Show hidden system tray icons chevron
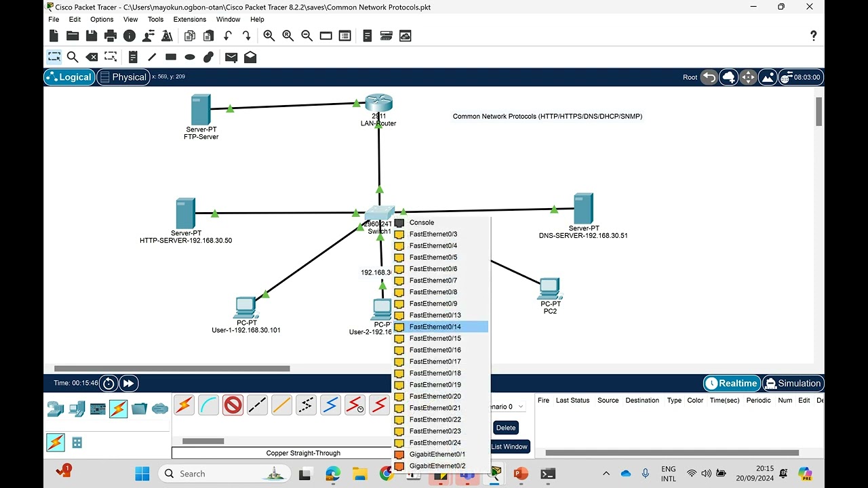This screenshot has height=488, width=868. point(606,473)
